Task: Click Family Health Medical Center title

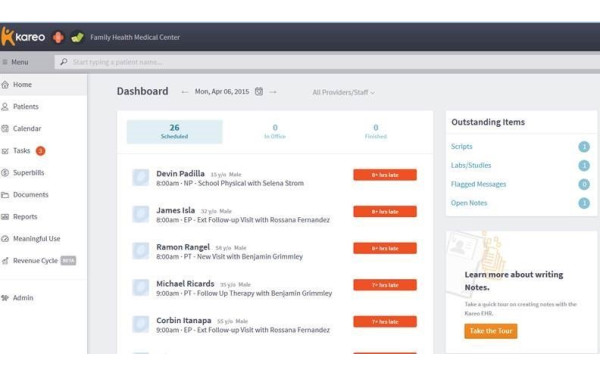Action: point(135,38)
